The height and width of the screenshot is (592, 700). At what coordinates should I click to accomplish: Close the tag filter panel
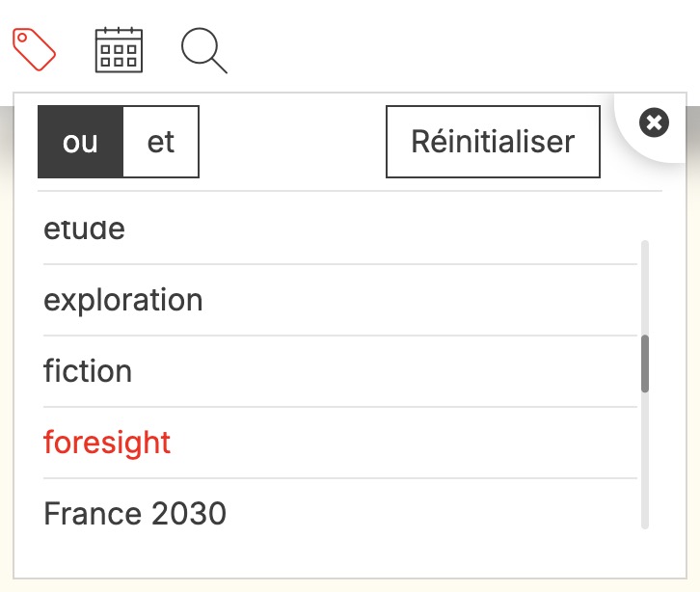pyautogui.click(x=654, y=122)
